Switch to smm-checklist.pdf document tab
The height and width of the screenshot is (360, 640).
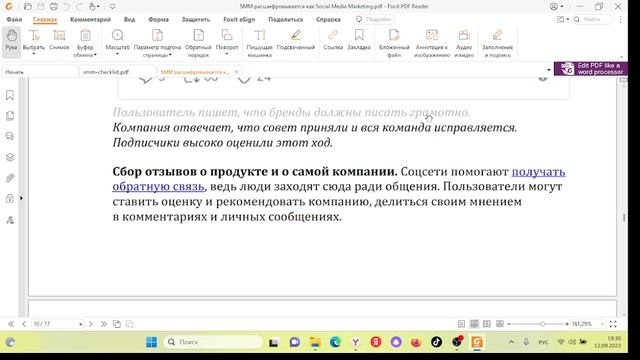coord(117,72)
